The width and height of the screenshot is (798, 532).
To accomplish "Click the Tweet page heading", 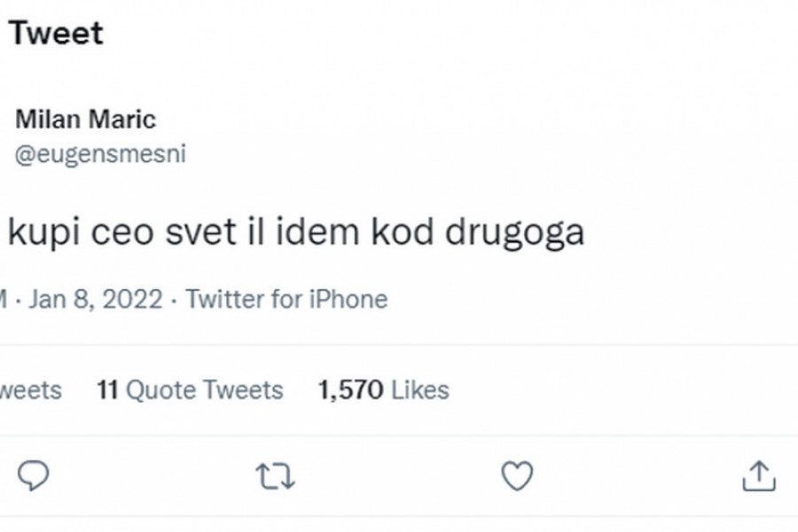I will 56,33.
